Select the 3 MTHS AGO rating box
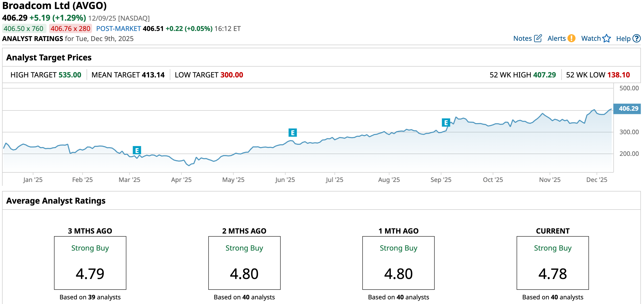 [90, 263]
